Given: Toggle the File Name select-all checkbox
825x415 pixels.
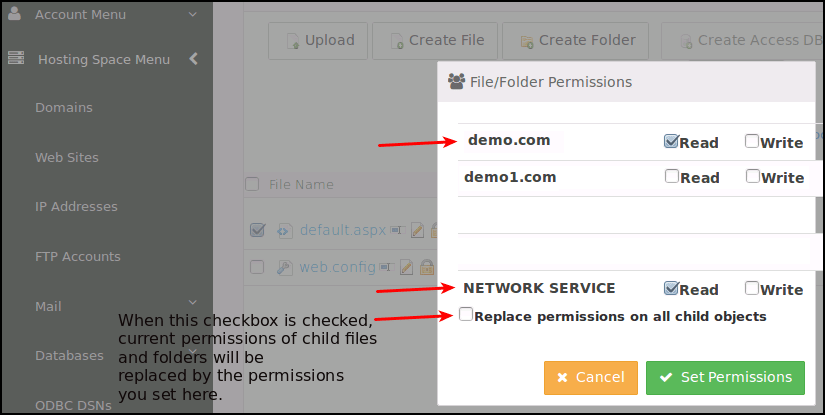Looking at the screenshot, I should (x=253, y=184).
